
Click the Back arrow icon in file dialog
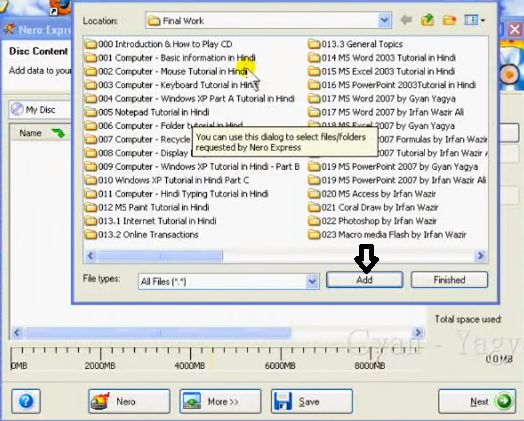[x=406, y=20]
